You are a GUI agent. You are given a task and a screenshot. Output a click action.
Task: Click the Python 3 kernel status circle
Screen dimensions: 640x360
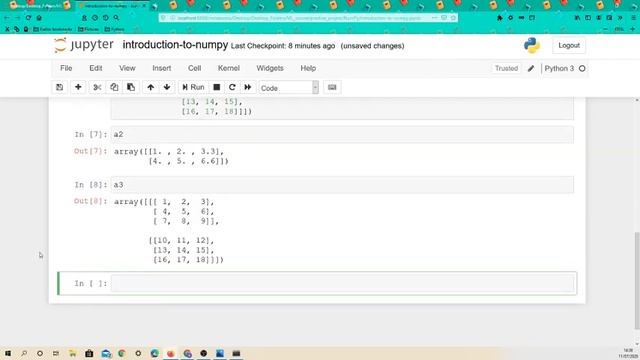pyautogui.click(x=582, y=69)
